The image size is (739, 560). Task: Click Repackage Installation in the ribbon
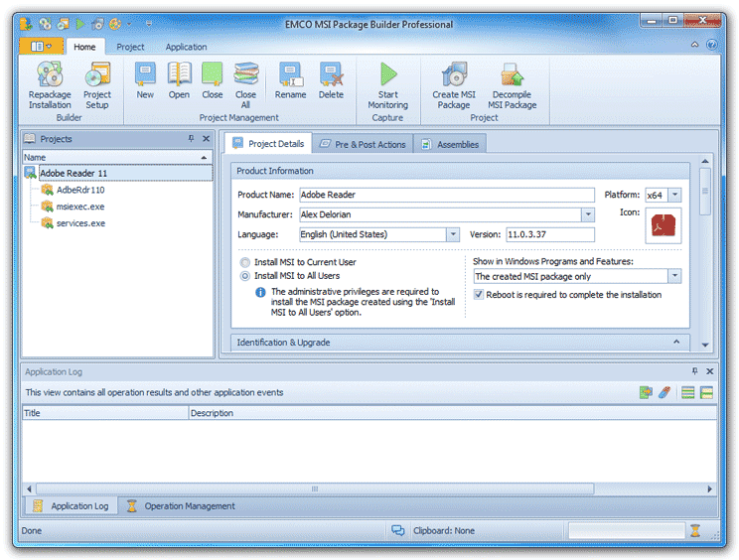(x=50, y=85)
